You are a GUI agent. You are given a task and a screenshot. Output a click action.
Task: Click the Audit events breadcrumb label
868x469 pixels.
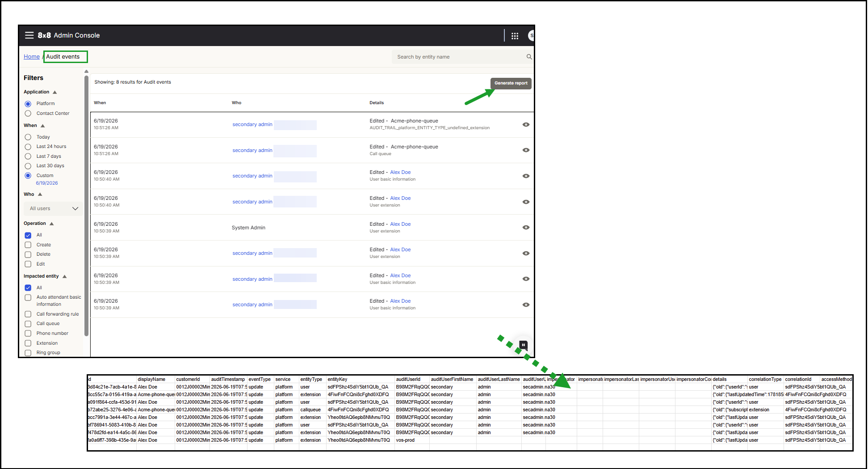(63, 57)
